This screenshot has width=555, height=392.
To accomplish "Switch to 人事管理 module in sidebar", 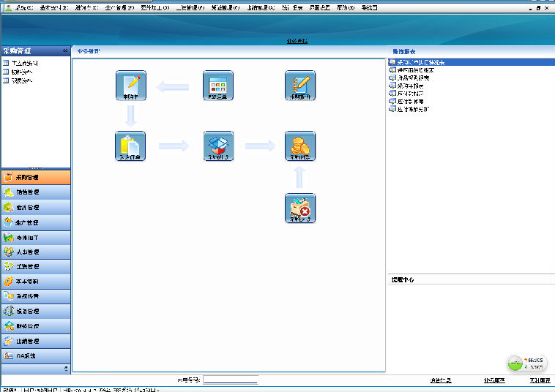I will pos(36,252).
